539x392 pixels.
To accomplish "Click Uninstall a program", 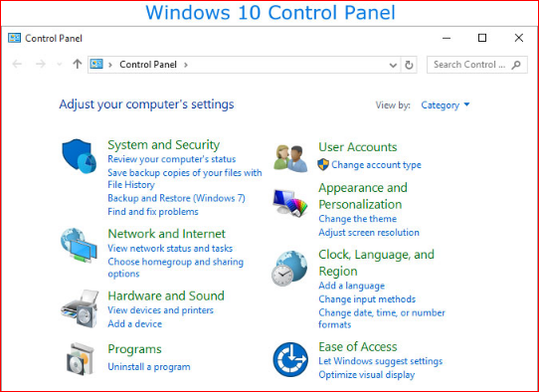I will point(149,367).
